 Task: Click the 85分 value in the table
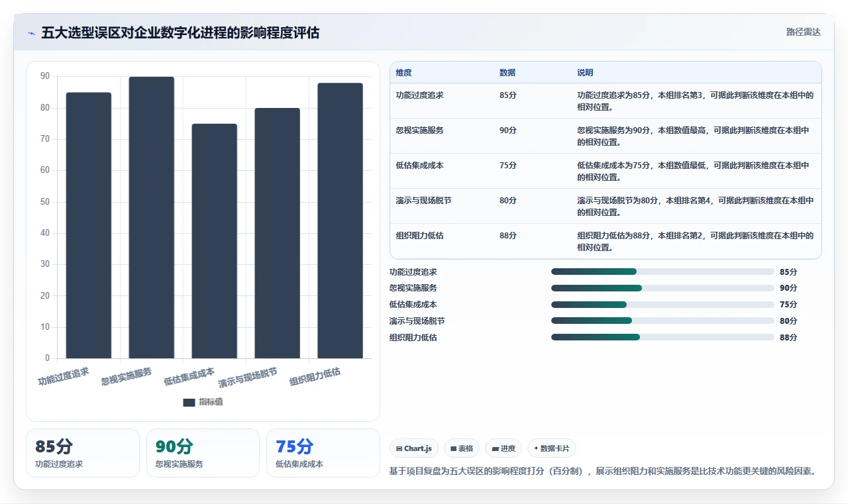coord(508,95)
